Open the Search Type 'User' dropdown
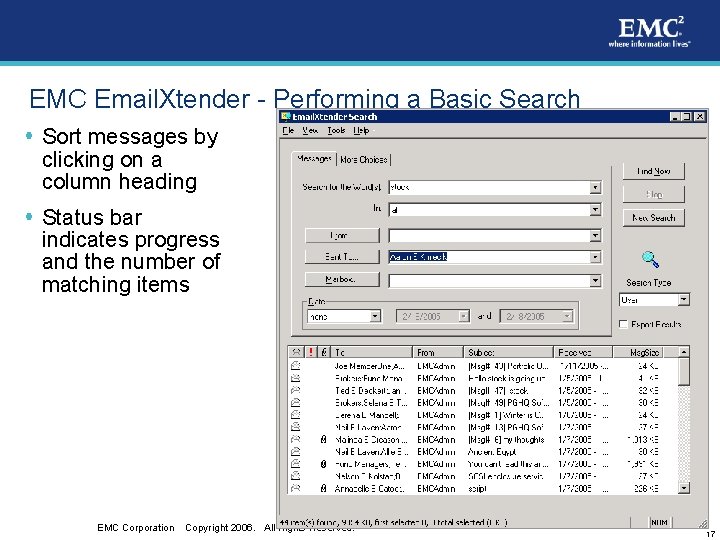The height and width of the screenshot is (540, 720). (684, 300)
